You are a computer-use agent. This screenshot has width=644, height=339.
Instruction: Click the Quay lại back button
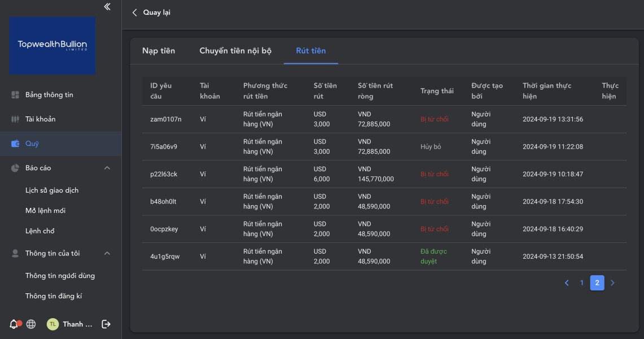click(x=151, y=12)
